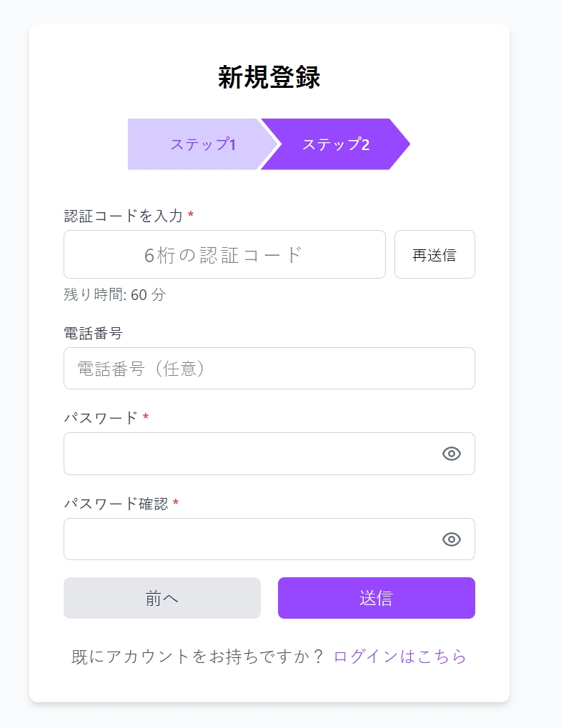
Task: Click the 残り時間: 60 分 timer text
Action: [x=114, y=295]
